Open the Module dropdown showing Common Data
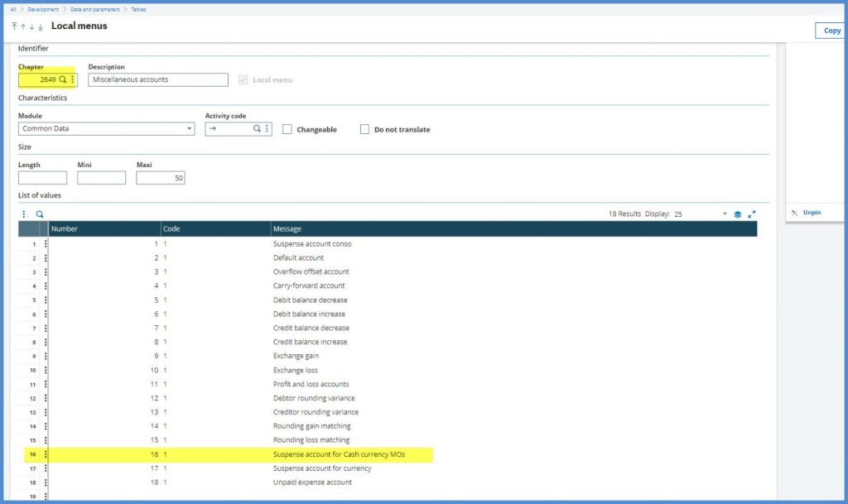848x504 pixels. (x=107, y=129)
